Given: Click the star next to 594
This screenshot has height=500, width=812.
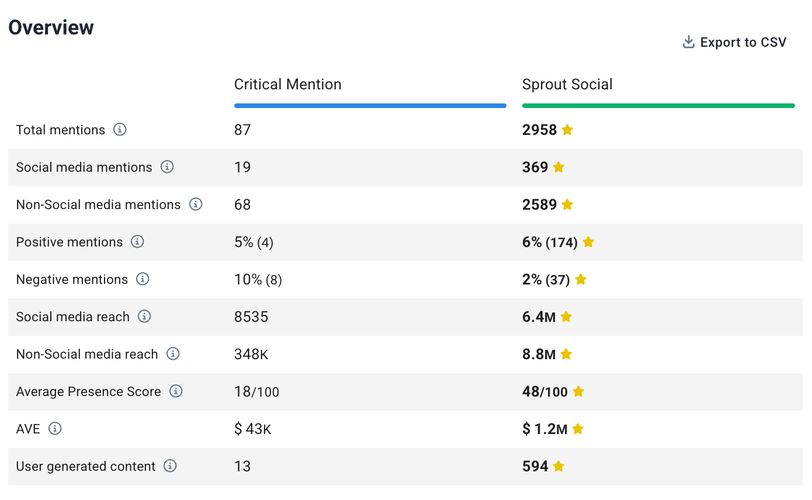Looking at the screenshot, I should point(558,466).
